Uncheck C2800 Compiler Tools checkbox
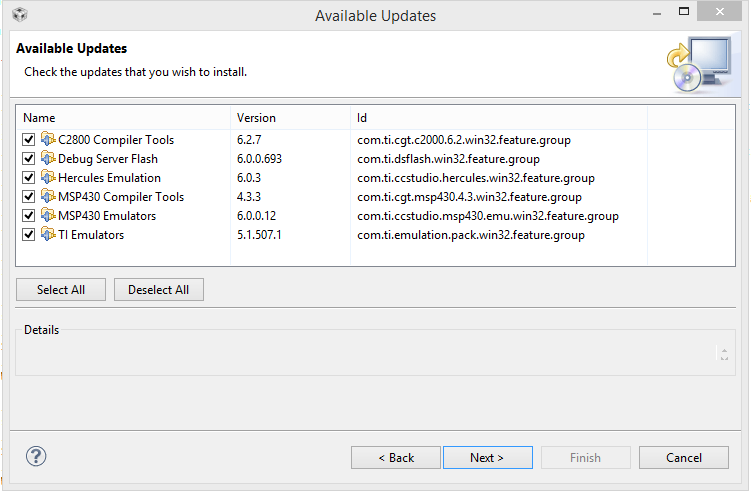This screenshot has height=492, width=751. tap(29, 139)
